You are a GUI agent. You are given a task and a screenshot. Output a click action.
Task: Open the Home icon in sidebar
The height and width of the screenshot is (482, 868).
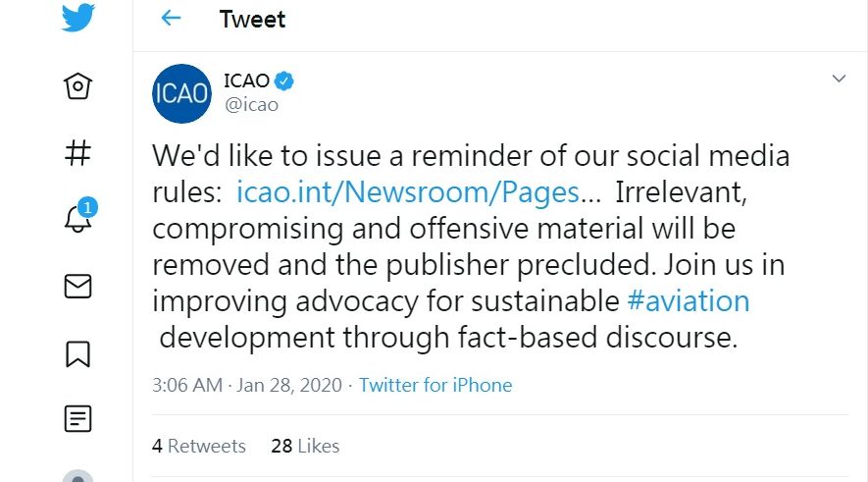point(77,86)
